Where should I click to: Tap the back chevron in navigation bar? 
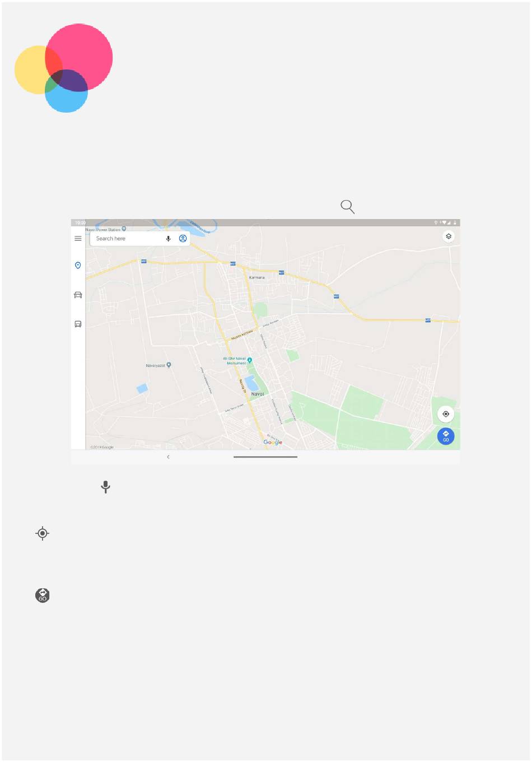pyautogui.click(x=168, y=457)
